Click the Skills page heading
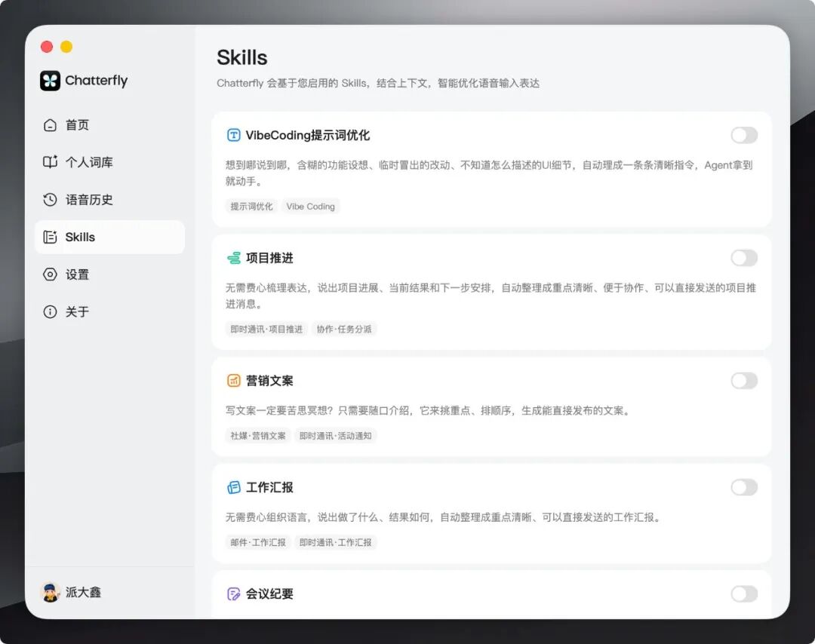 point(241,57)
